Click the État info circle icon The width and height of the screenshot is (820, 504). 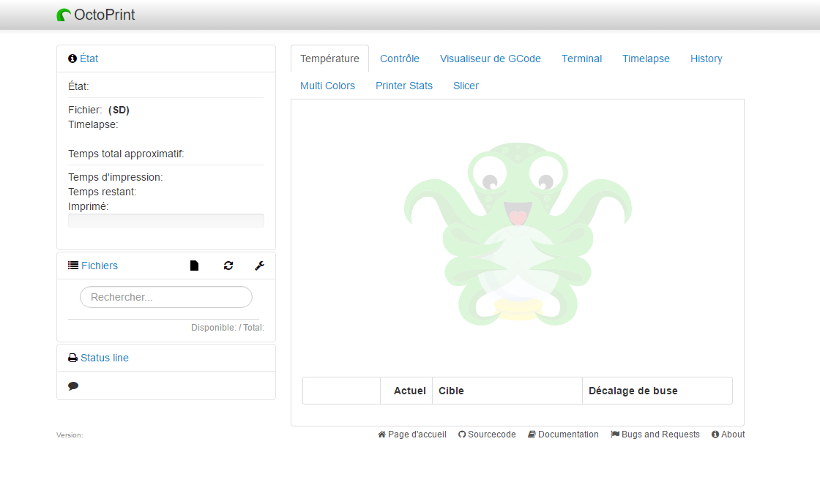tap(72, 59)
